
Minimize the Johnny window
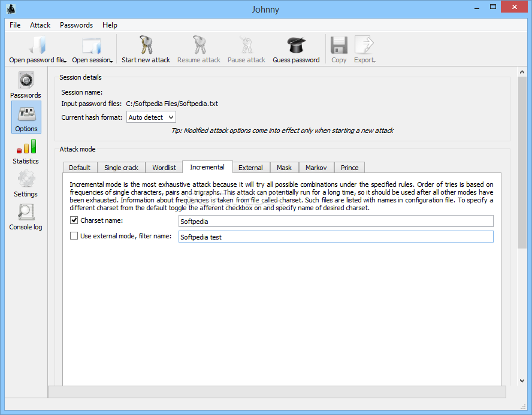(x=477, y=7)
